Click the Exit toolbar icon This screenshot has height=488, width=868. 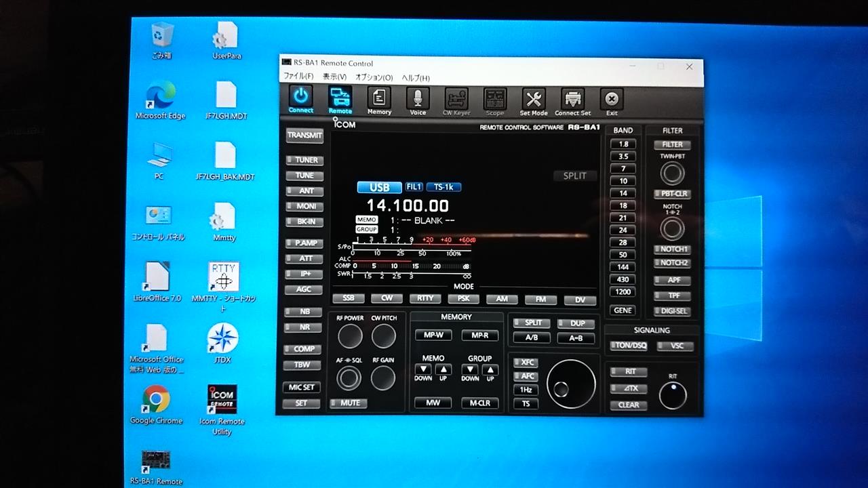[x=612, y=102]
